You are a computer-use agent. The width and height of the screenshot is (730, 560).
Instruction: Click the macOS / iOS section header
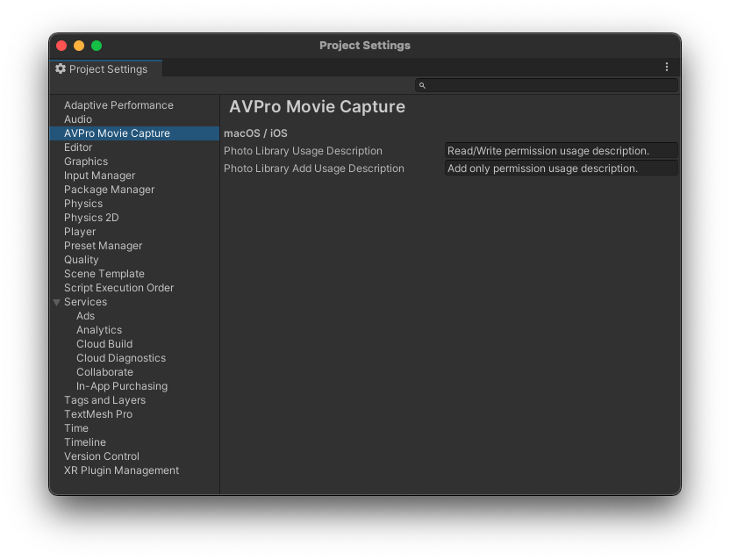click(x=255, y=133)
